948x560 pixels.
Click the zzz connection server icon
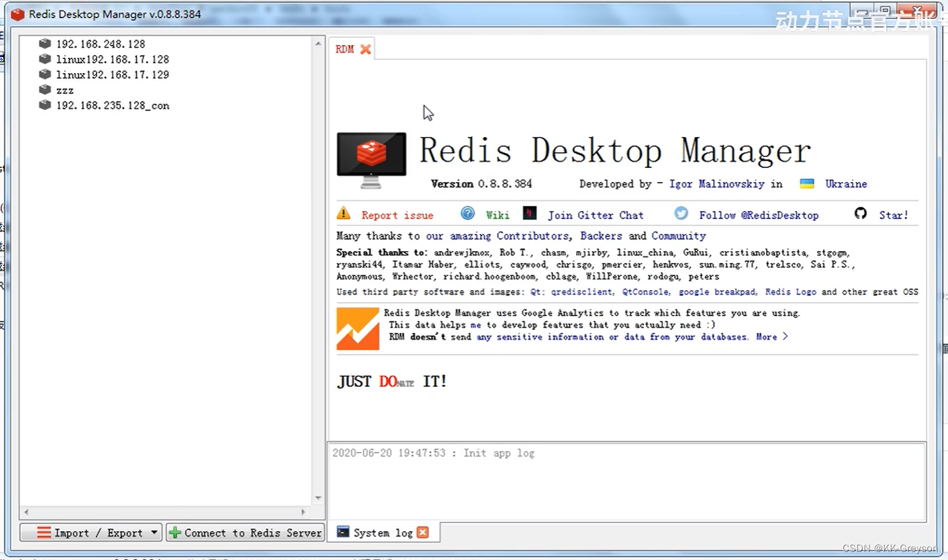click(x=45, y=90)
